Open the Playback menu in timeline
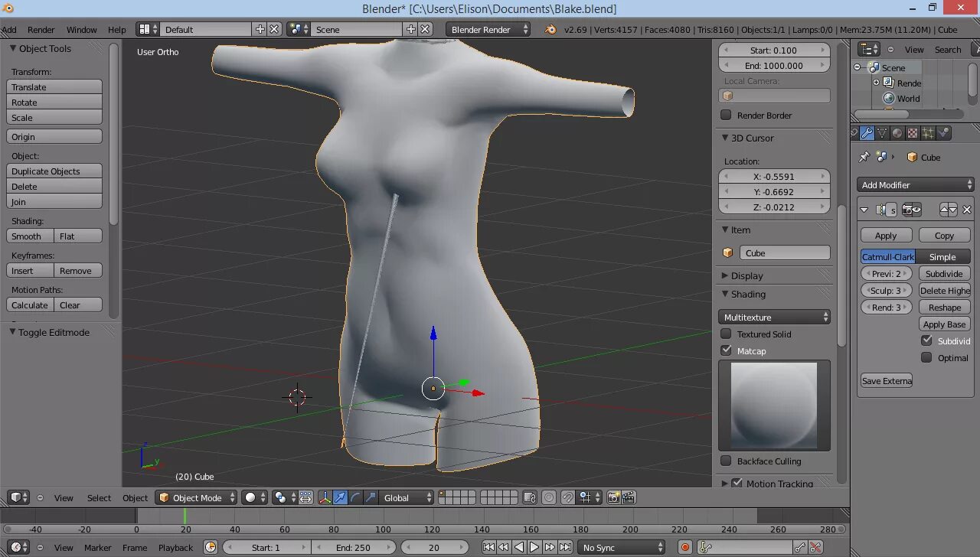This screenshot has height=557, width=980. pyautogui.click(x=175, y=547)
